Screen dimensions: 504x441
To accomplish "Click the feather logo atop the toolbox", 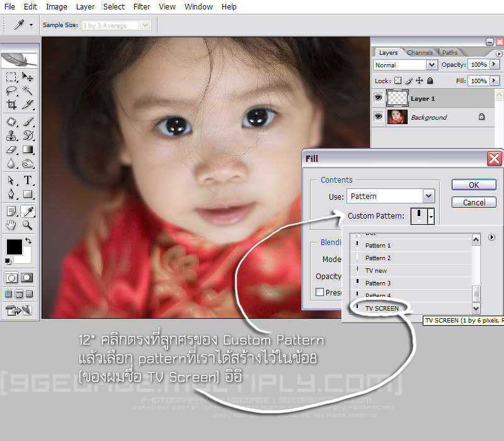I will [x=20, y=60].
